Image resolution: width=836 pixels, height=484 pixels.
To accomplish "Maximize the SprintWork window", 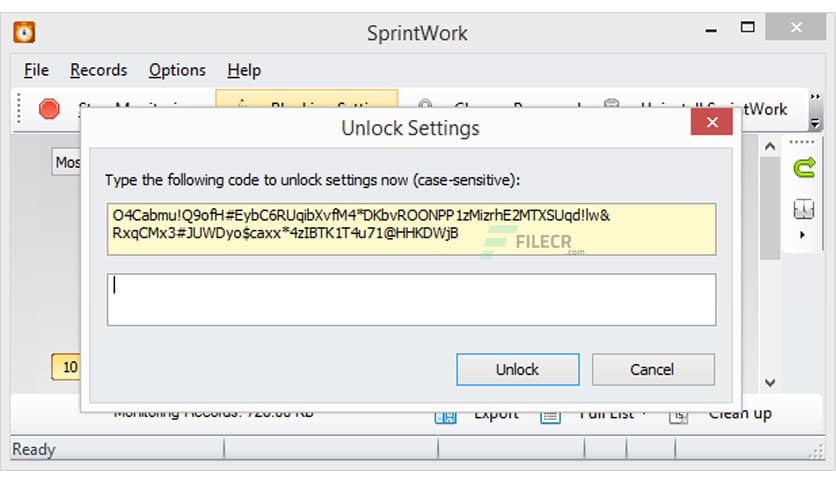I will point(747,27).
